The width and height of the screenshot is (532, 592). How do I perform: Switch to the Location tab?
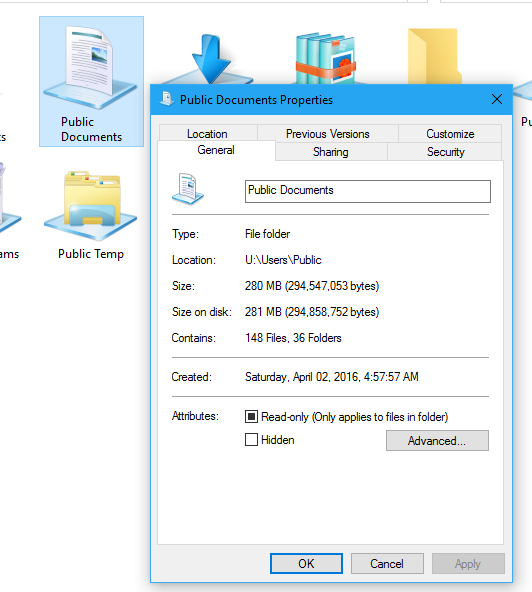coord(208,134)
